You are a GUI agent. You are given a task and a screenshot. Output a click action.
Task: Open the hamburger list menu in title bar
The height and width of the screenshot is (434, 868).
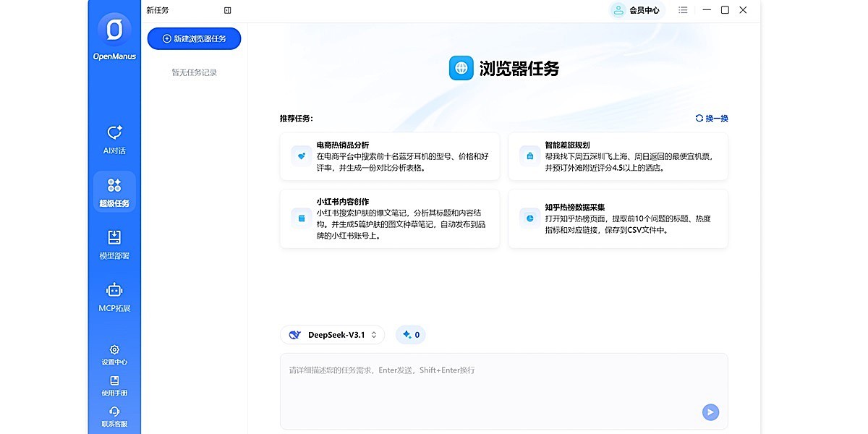[683, 10]
